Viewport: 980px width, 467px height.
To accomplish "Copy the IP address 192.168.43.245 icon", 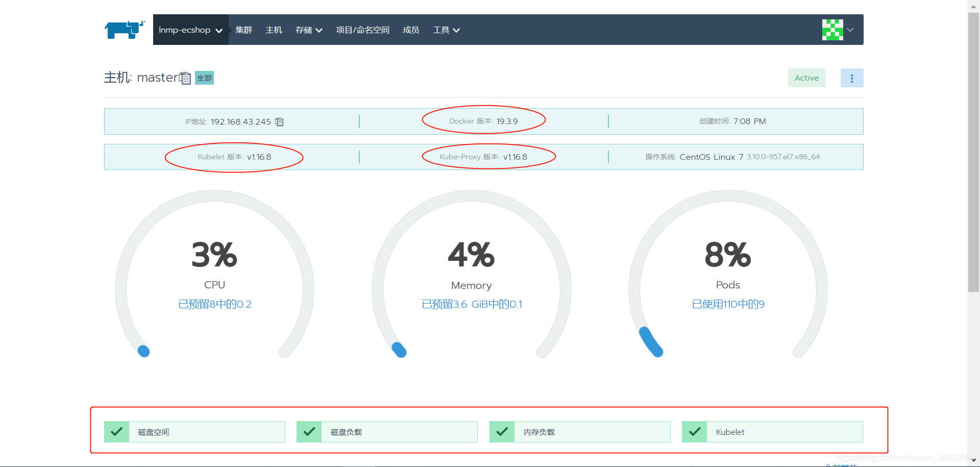I will click(279, 121).
